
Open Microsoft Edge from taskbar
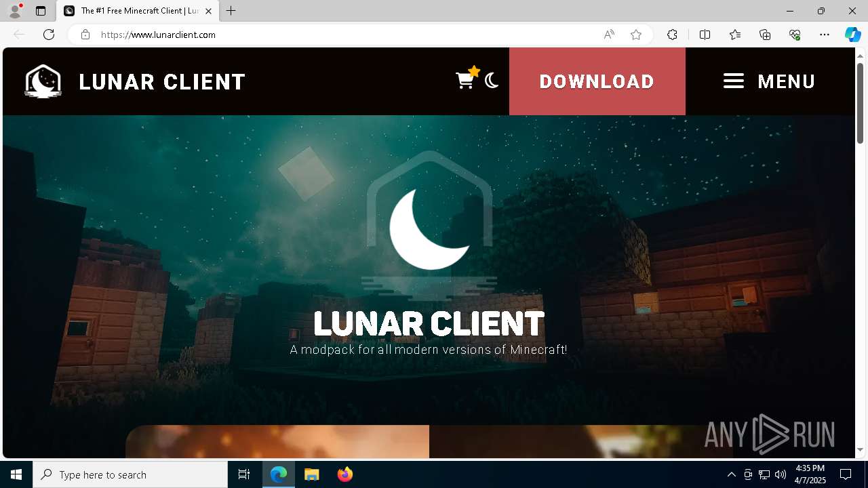pyautogui.click(x=279, y=474)
